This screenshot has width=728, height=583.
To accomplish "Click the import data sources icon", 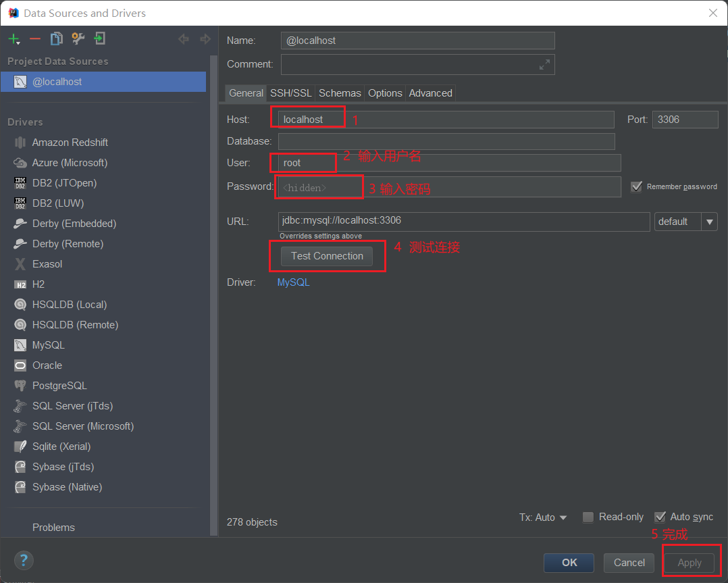I will [99, 39].
